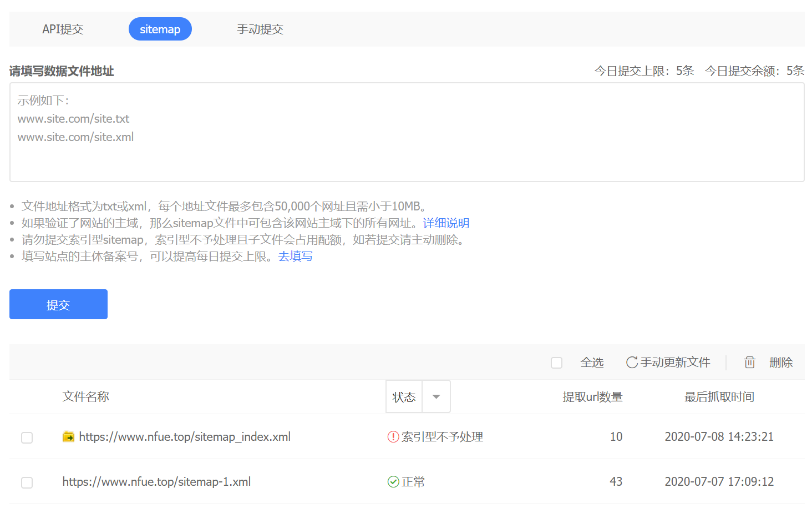The width and height of the screenshot is (812, 508).
Task: Click the 手动更新文件 label
Action: (675, 363)
